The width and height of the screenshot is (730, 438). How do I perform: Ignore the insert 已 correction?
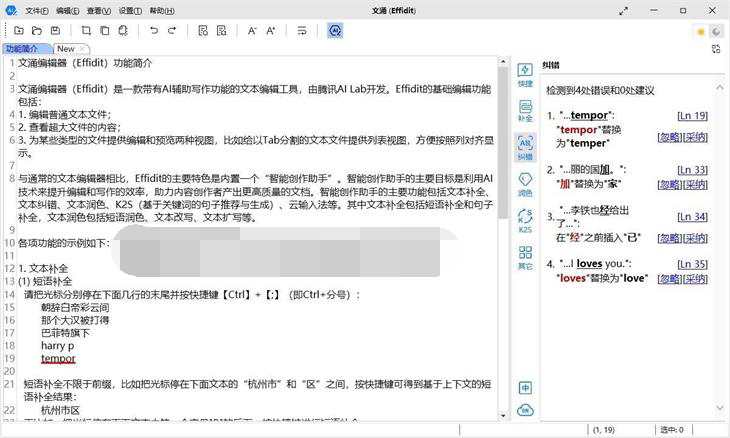[x=669, y=238]
